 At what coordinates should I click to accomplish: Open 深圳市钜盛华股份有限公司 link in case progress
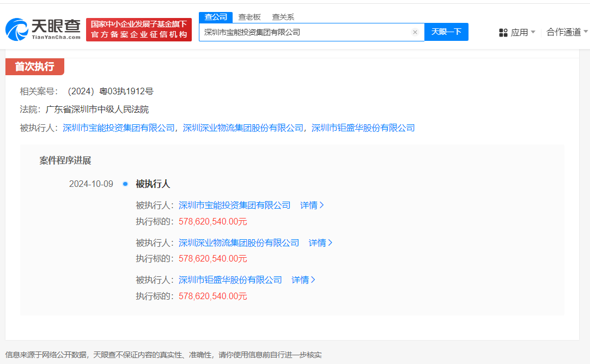coord(230,280)
